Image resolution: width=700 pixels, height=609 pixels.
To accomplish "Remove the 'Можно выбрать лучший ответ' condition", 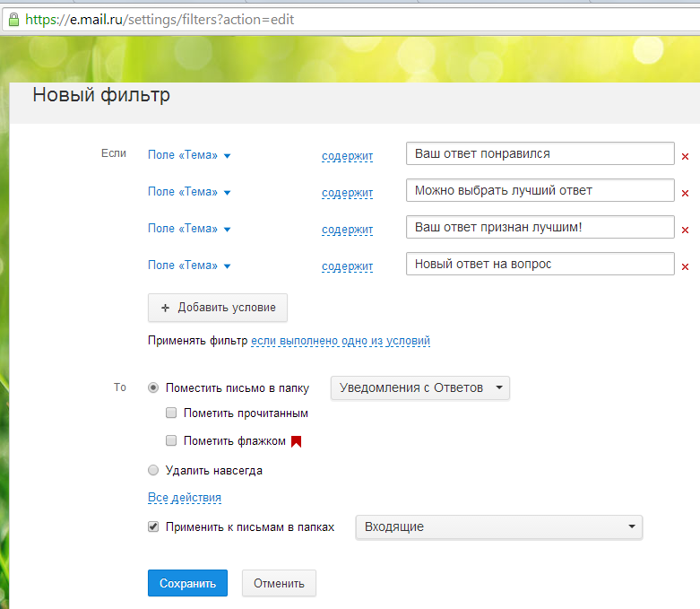I will coord(685,193).
